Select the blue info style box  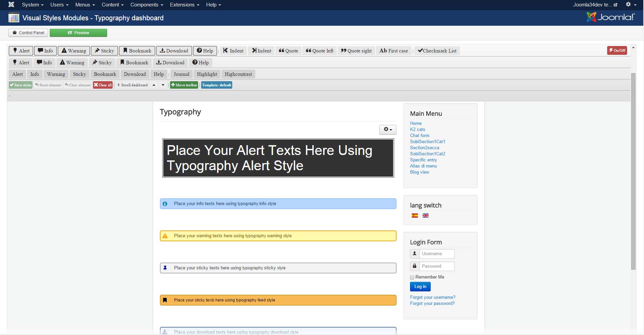(x=278, y=204)
